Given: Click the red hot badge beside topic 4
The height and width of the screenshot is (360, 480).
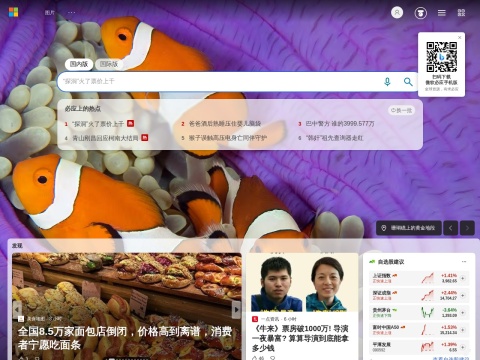Looking at the screenshot, I should pos(145,138).
